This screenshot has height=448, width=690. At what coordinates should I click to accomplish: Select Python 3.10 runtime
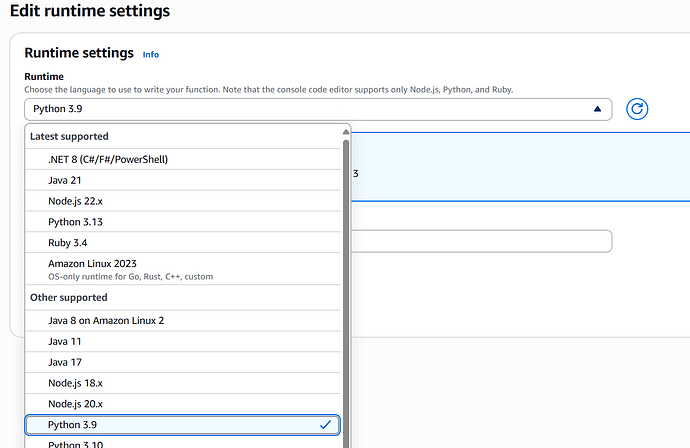click(183, 442)
